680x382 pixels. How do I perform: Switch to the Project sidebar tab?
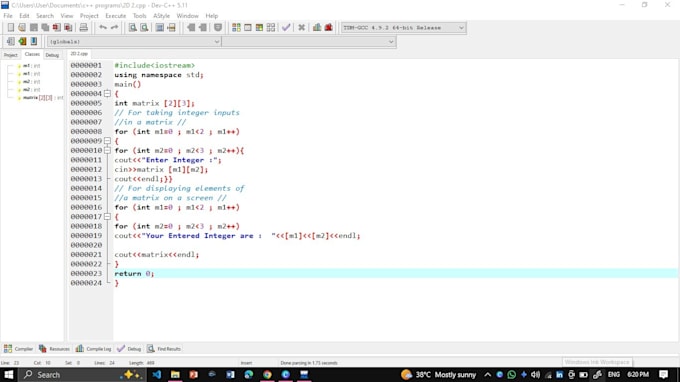(x=11, y=55)
